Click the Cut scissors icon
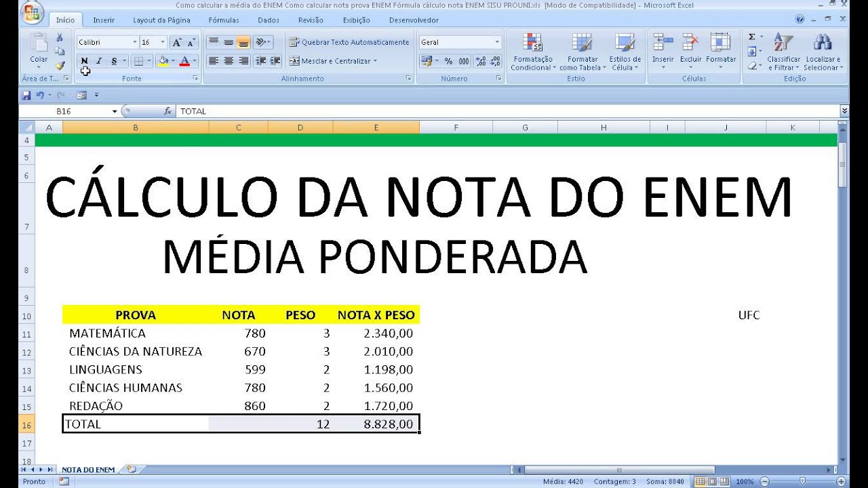This screenshot has height=488, width=868. [60, 38]
